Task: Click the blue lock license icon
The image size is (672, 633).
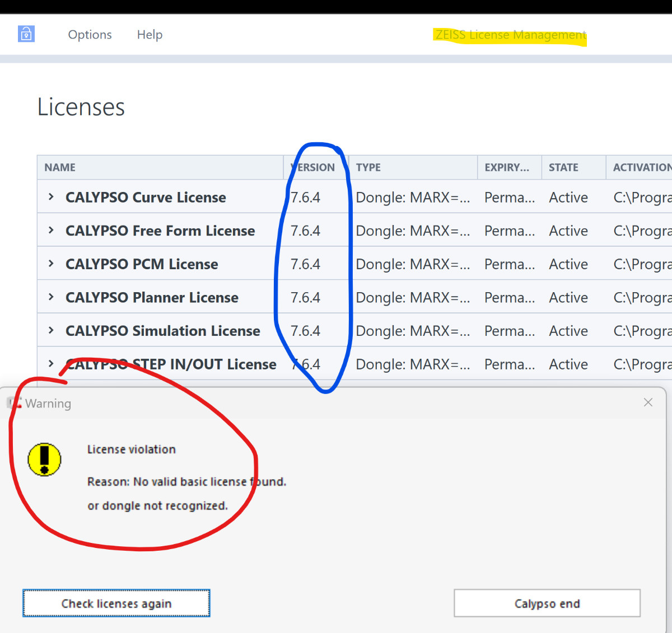Action: pyautogui.click(x=26, y=34)
